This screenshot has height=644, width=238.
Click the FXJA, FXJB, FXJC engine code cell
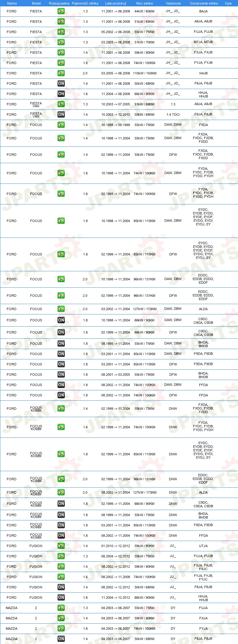pos(203,567)
